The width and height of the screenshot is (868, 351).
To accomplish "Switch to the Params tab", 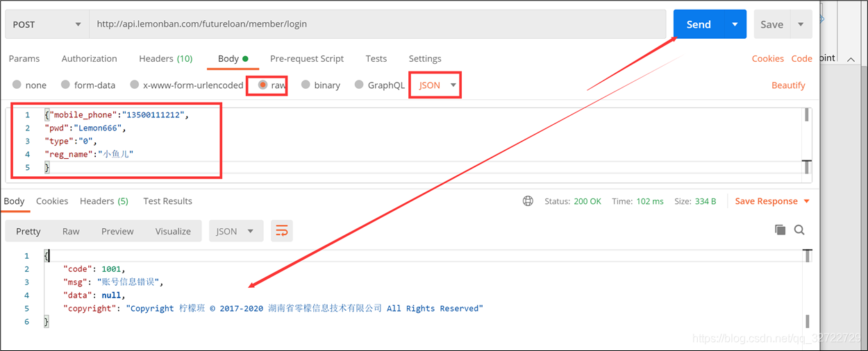I will coord(24,59).
